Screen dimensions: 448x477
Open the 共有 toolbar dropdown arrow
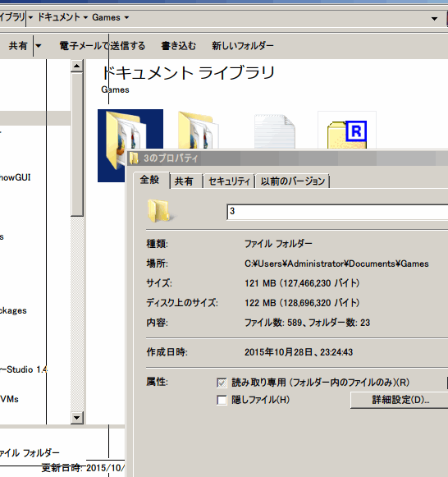click(39, 46)
